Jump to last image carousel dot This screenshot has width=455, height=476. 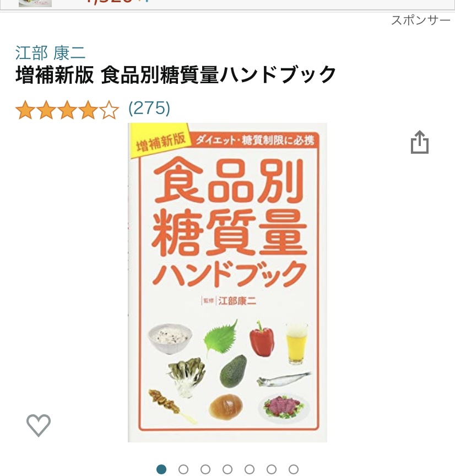point(294,469)
